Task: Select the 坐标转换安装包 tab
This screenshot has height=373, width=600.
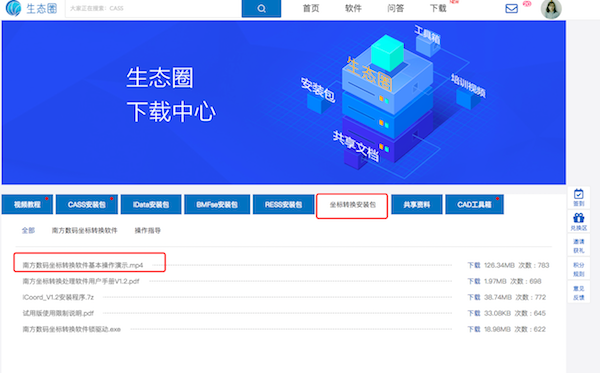Action: [x=352, y=205]
